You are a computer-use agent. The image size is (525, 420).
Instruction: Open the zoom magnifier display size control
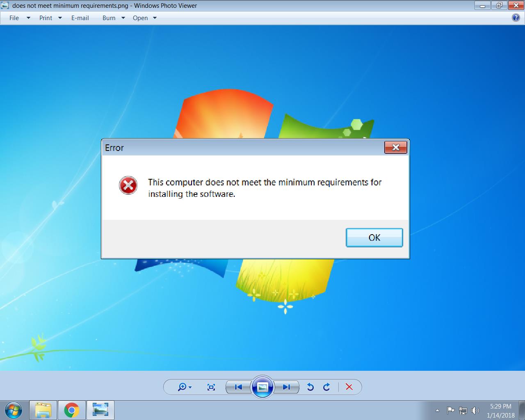[184, 387]
